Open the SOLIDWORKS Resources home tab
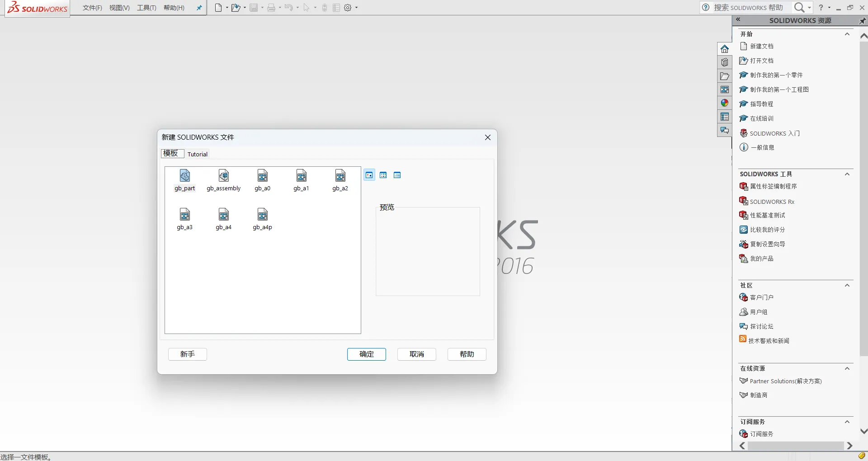 tap(725, 49)
